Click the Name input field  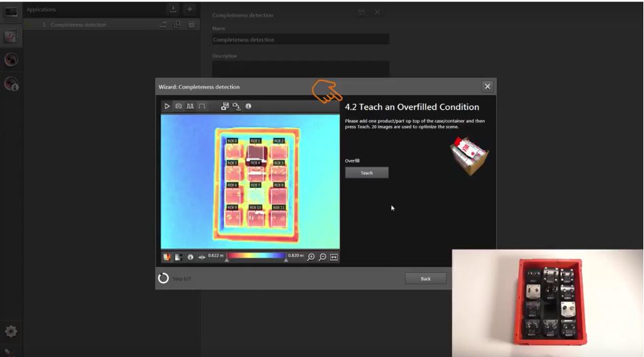300,40
